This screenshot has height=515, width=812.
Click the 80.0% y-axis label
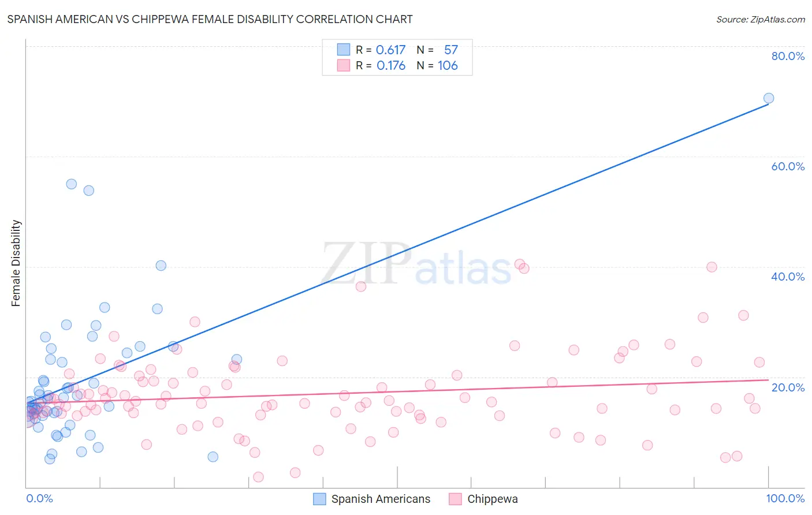pos(788,56)
